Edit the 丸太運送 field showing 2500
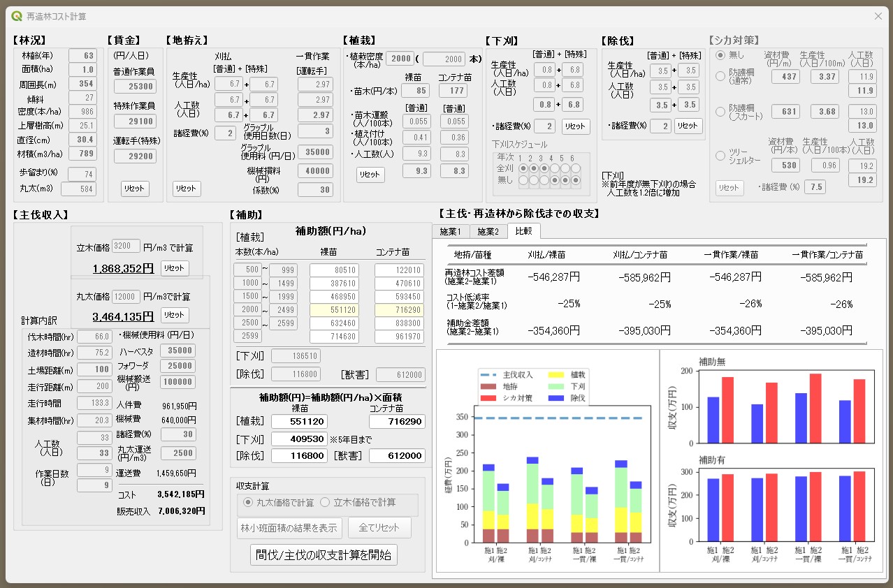The height and width of the screenshot is (588, 893). coord(177,453)
